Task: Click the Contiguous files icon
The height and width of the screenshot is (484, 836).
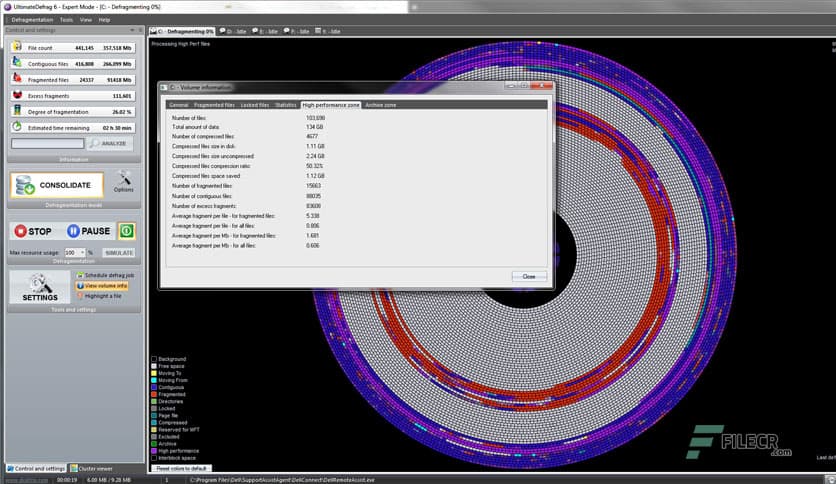Action: coord(17,63)
